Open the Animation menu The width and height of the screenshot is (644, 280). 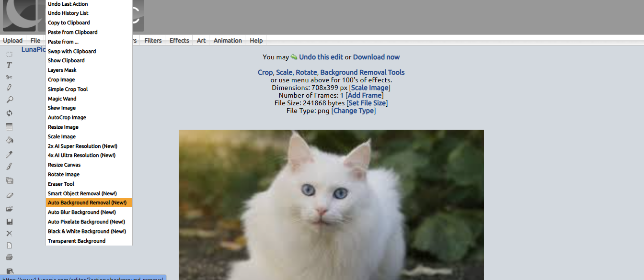[x=228, y=41]
